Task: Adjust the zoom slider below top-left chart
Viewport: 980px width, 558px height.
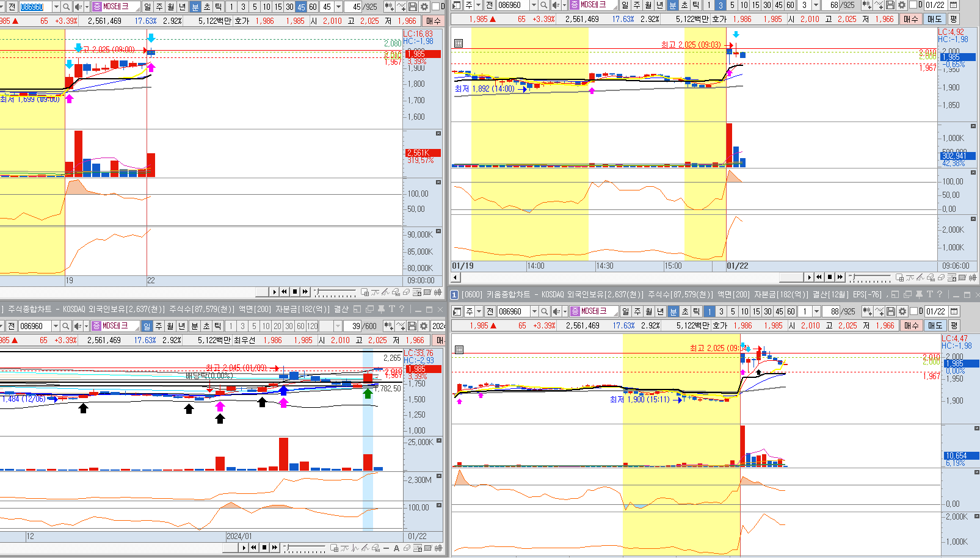Action: 335,292
